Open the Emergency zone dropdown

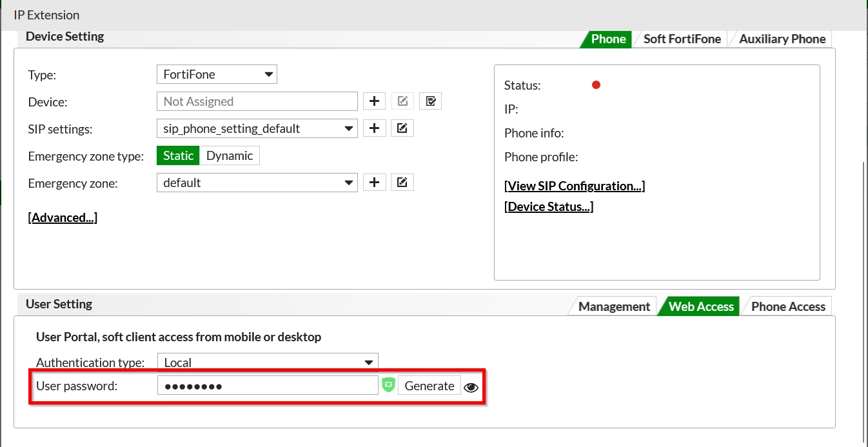click(x=257, y=183)
